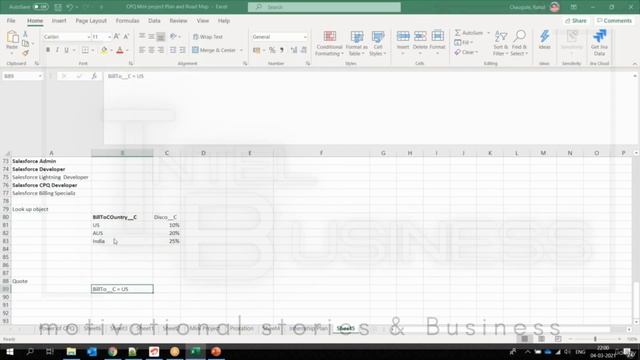Screen dimensions: 640x360
Task: Expand the formula bar chevron
Action: click(x=634, y=76)
